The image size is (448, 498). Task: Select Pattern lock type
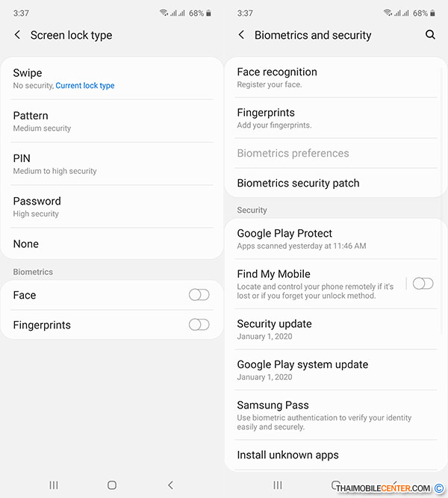coord(112,121)
